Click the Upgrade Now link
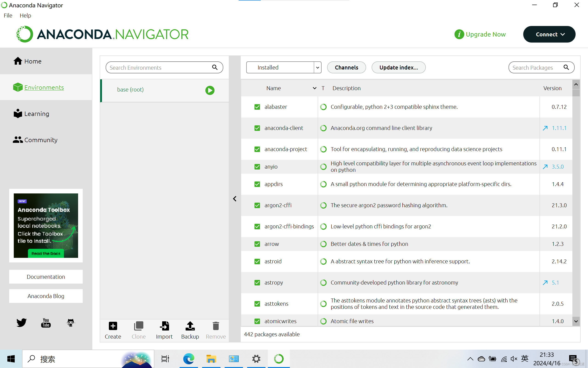The height and width of the screenshot is (368, 588). (486, 34)
